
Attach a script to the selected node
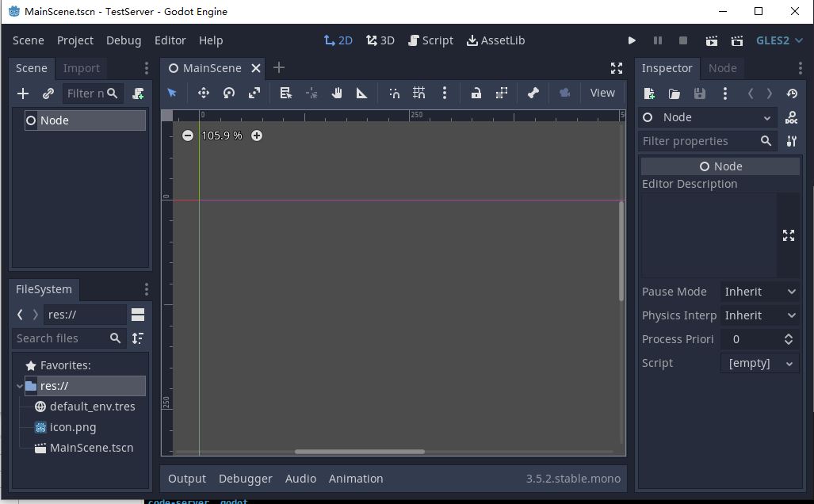coord(138,94)
